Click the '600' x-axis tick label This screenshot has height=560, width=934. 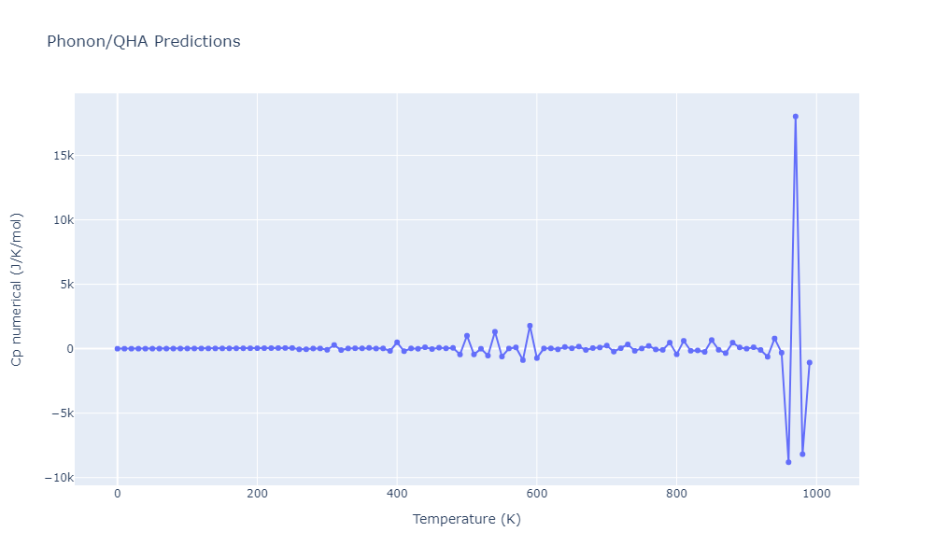[537, 494]
